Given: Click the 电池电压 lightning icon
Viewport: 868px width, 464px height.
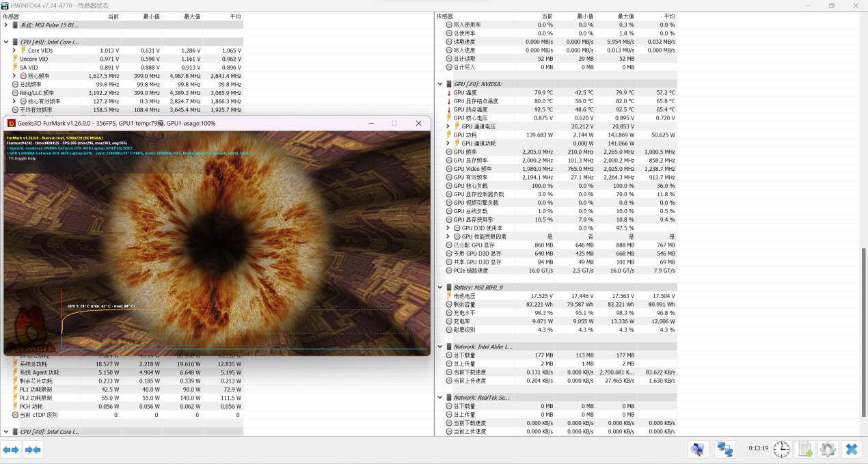Looking at the screenshot, I should tap(449, 295).
